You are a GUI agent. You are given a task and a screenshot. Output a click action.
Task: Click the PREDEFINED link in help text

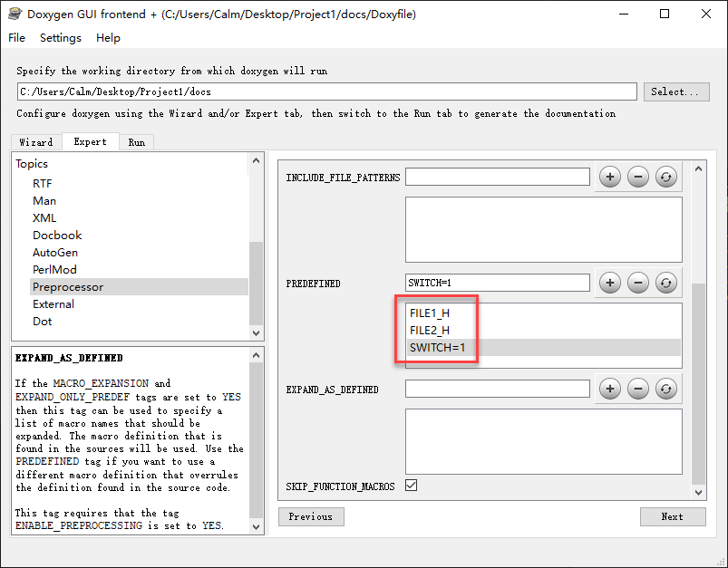(x=47, y=461)
